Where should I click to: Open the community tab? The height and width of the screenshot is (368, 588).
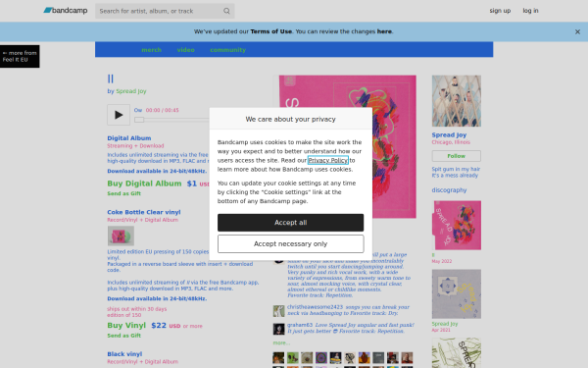tap(227, 50)
